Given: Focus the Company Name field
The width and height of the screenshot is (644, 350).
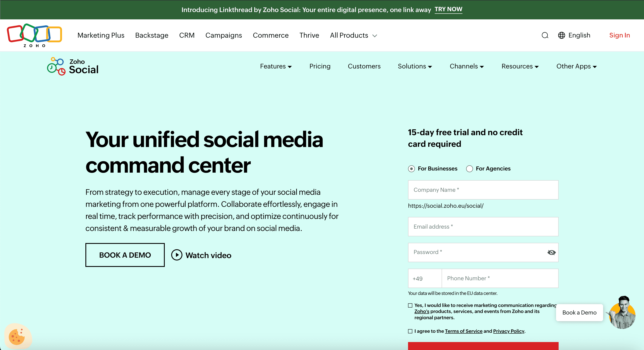Looking at the screenshot, I should click(x=483, y=190).
